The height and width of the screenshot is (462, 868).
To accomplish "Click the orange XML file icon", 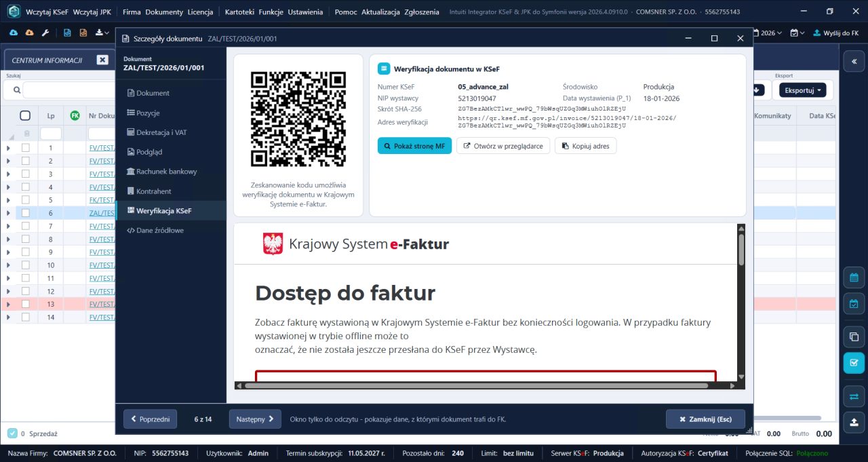I will click(83, 33).
